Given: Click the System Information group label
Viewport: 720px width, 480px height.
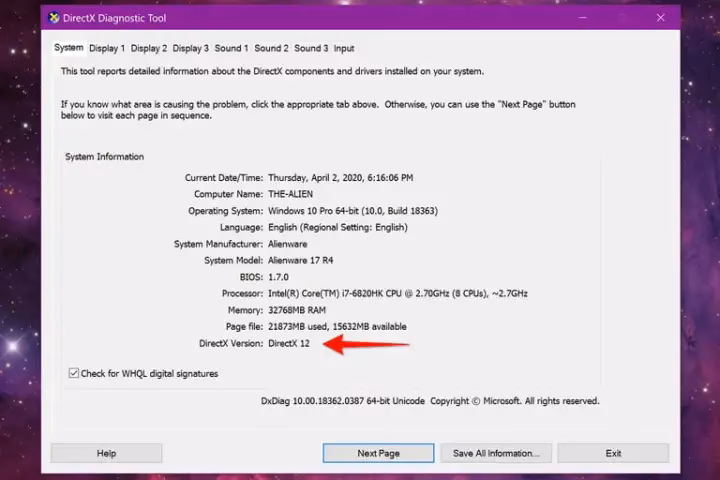Looking at the screenshot, I should point(104,157).
